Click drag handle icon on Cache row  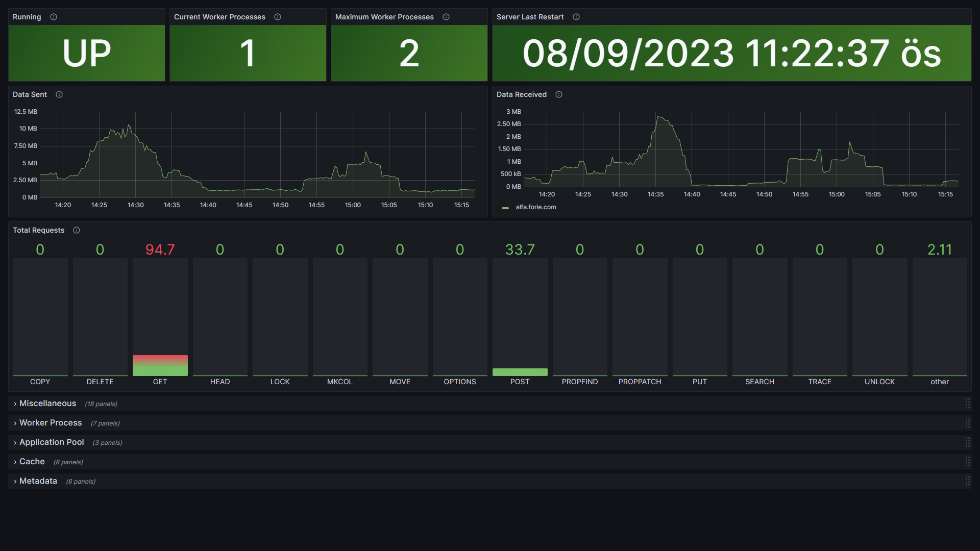point(967,462)
